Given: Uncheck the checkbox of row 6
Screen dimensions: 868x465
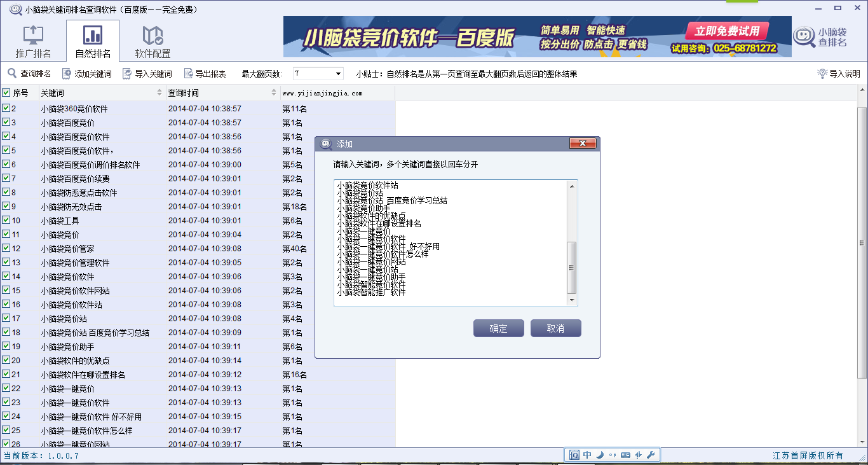Looking at the screenshot, I should pyautogui.click(x=6, y=164).
